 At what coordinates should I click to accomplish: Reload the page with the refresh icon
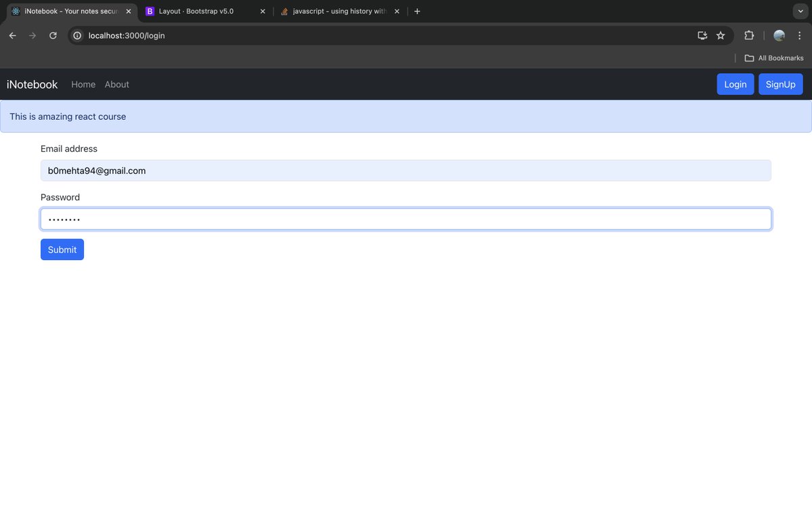(x=53, y=35)
